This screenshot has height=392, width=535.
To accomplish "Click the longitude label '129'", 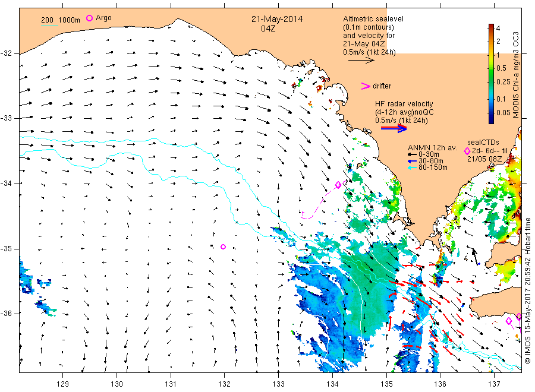I will [x=63, y=384].
